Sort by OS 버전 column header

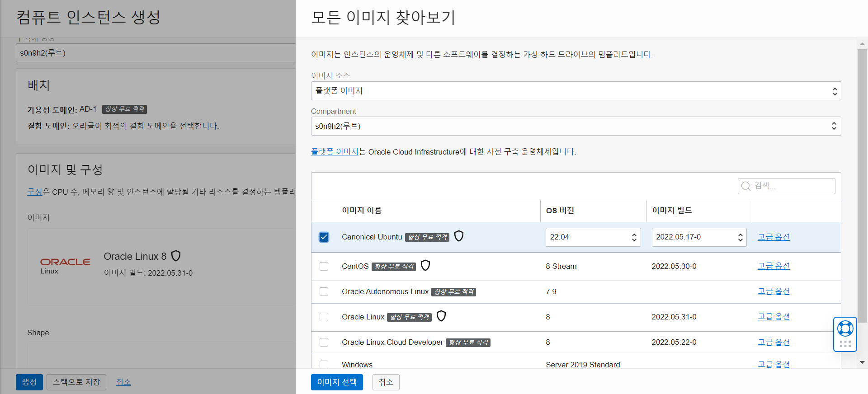point(560,211)
